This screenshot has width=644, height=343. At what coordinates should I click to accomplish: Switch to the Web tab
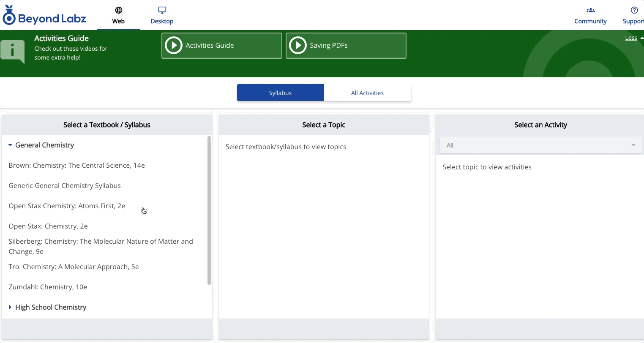(118, 15)
